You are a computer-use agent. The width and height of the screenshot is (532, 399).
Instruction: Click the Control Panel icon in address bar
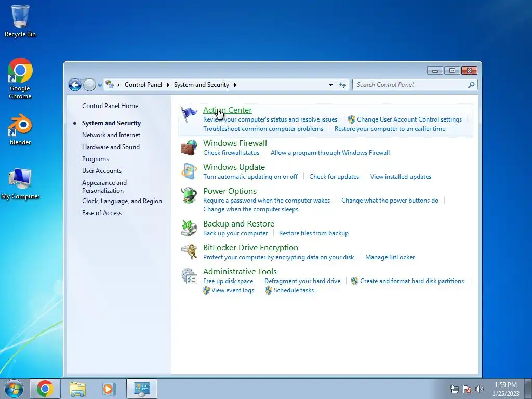tap(109, 85)
